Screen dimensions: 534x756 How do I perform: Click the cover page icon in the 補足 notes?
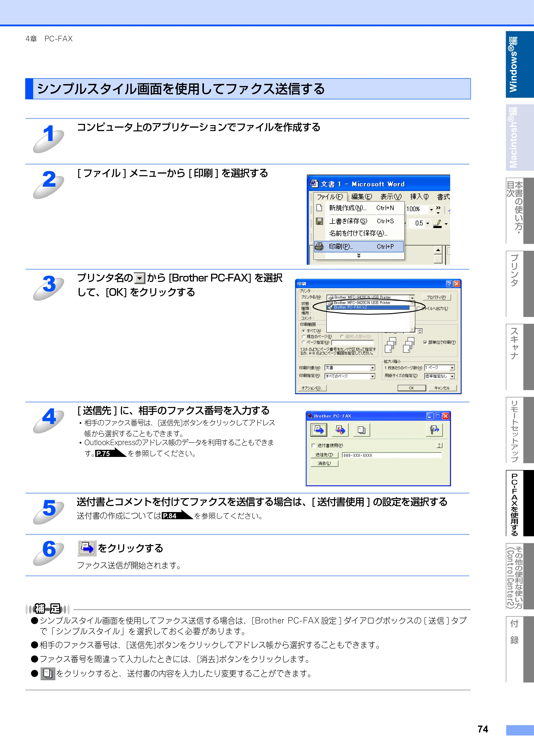tap(48, 673)
